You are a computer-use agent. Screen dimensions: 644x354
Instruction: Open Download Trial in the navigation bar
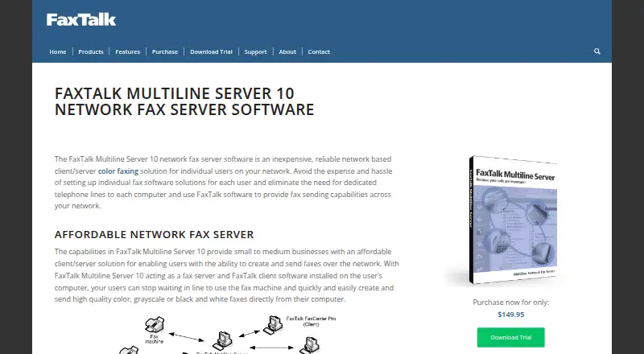point(211,51)
